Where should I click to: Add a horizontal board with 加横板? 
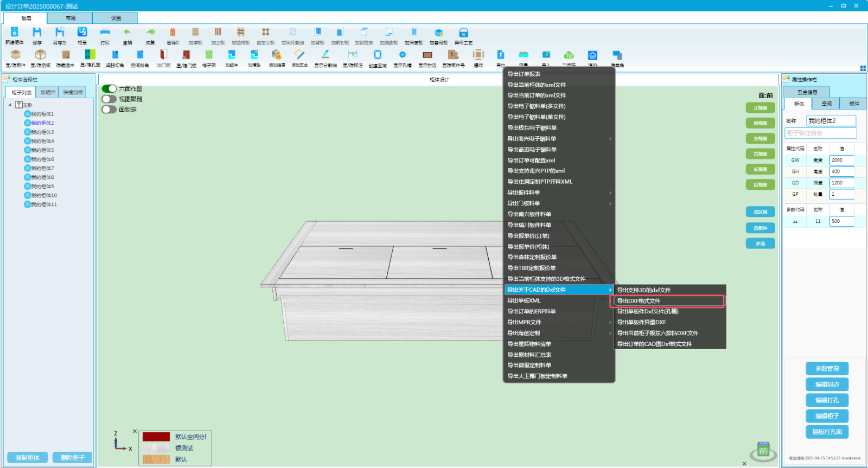coord(195,33)
